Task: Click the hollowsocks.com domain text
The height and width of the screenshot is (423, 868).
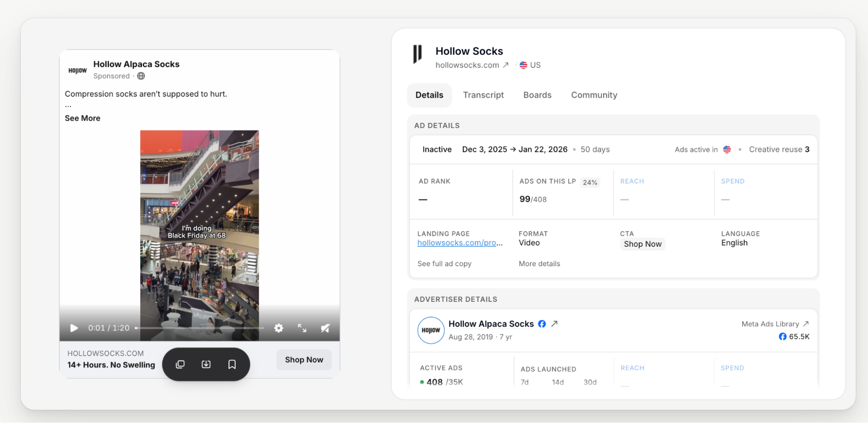Action: 467,65
